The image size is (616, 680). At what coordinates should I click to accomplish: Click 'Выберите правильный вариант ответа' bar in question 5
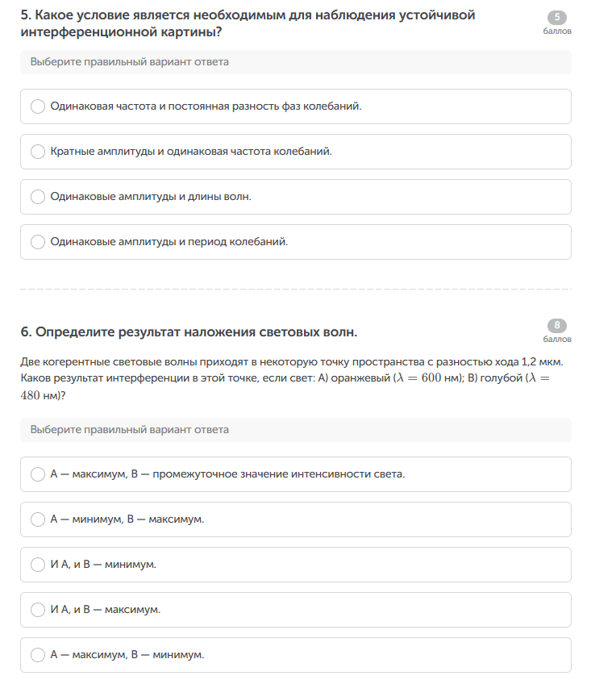pyautogui.click(x=295, y=62)
